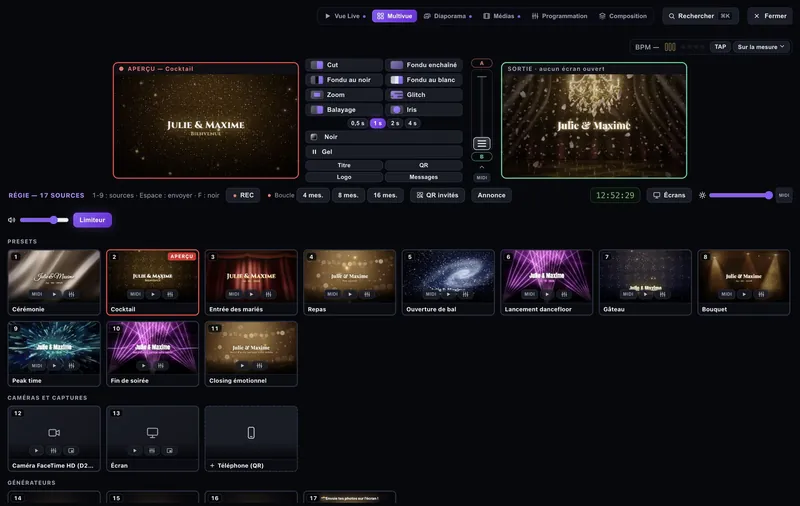Image resolution: width=800 pixels, height=506 pixels.
Task: Add a Téléphone (QR) source
Action: [251, 438]
